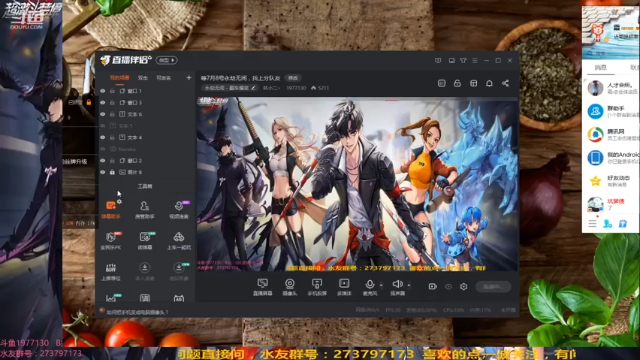Open the layout grid icon in stream header
Viewport: 640px width, 360px height.
[473, 83]
